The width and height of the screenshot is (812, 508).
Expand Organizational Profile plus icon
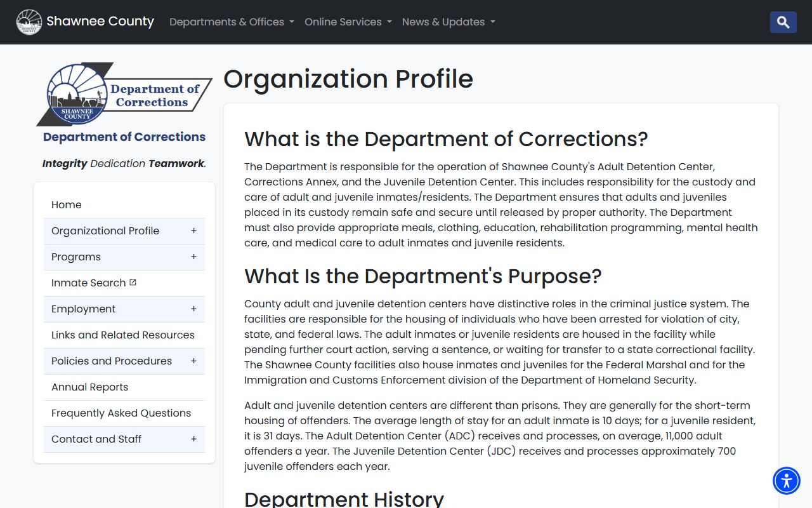(193, 231)
